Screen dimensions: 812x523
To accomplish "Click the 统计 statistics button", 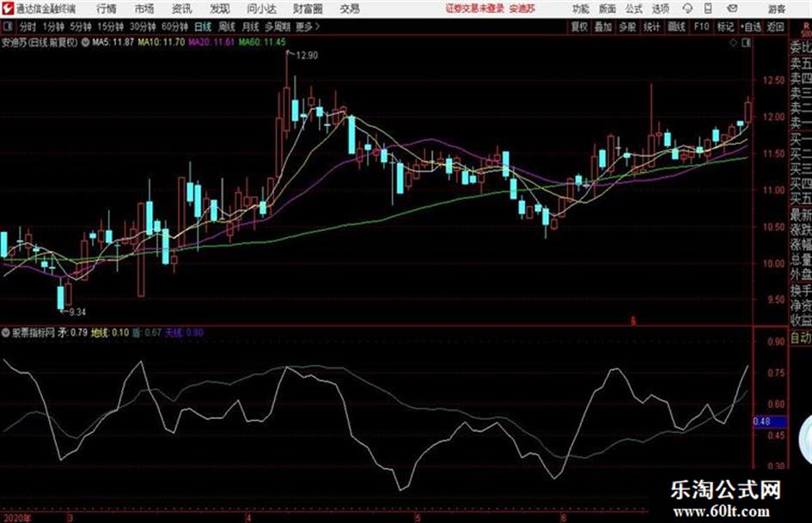I will (652, 27).
